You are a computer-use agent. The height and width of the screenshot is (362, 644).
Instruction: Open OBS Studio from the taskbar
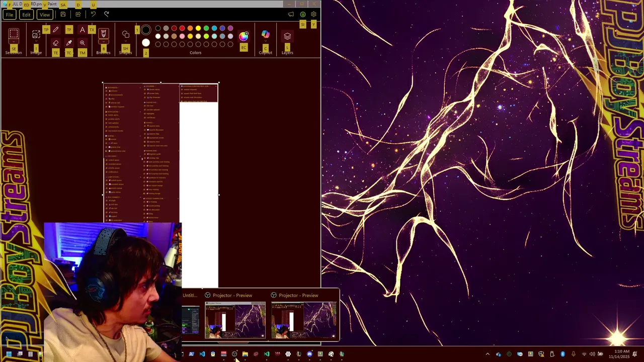pyautogui.click(x=234, y=354)
